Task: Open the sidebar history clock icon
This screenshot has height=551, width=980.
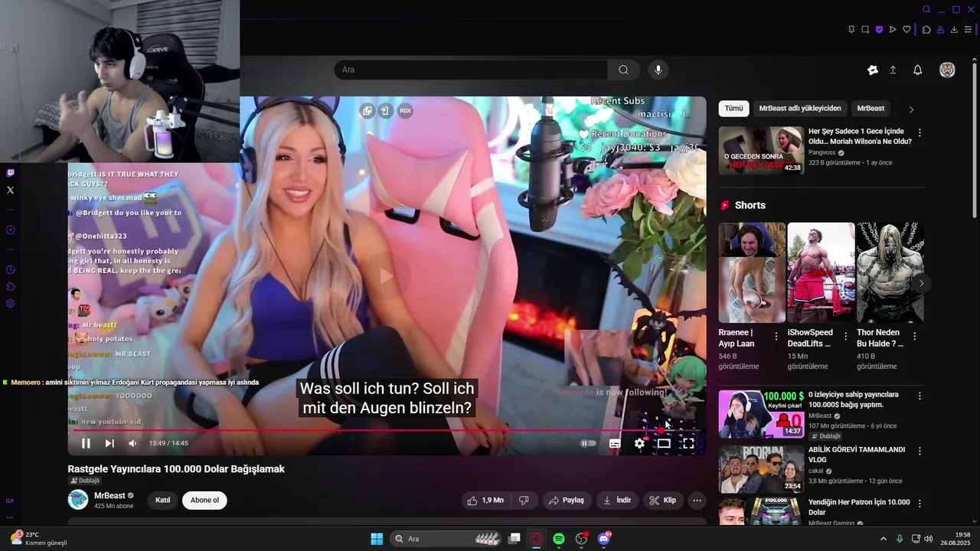Action: [x=10, y=269]
